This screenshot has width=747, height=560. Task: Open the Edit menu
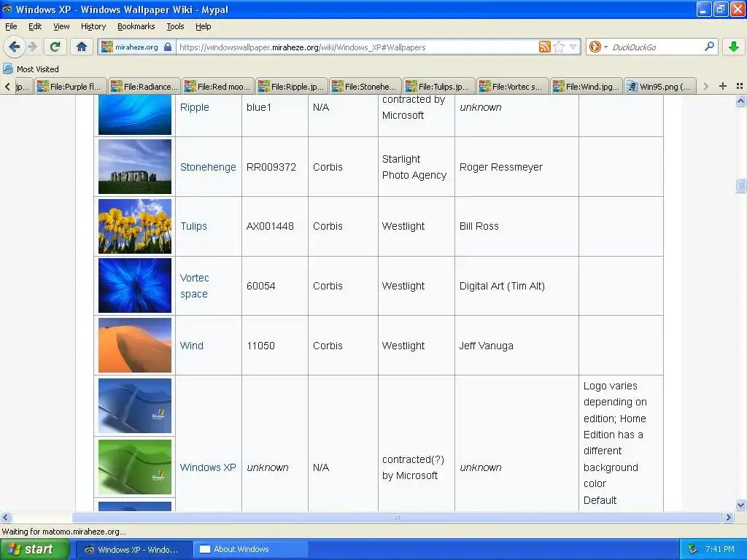35,26
